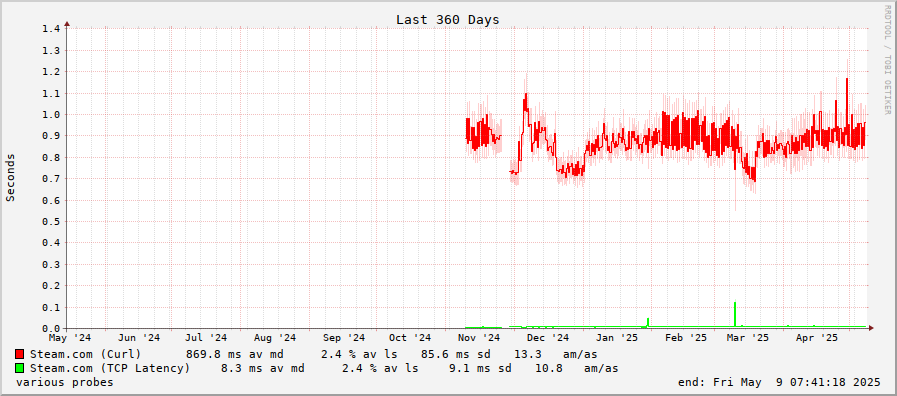Click the 'Feb '25' x-axis label
The width and height of the screenshot is (897, 396).
(x=686, y=338)
